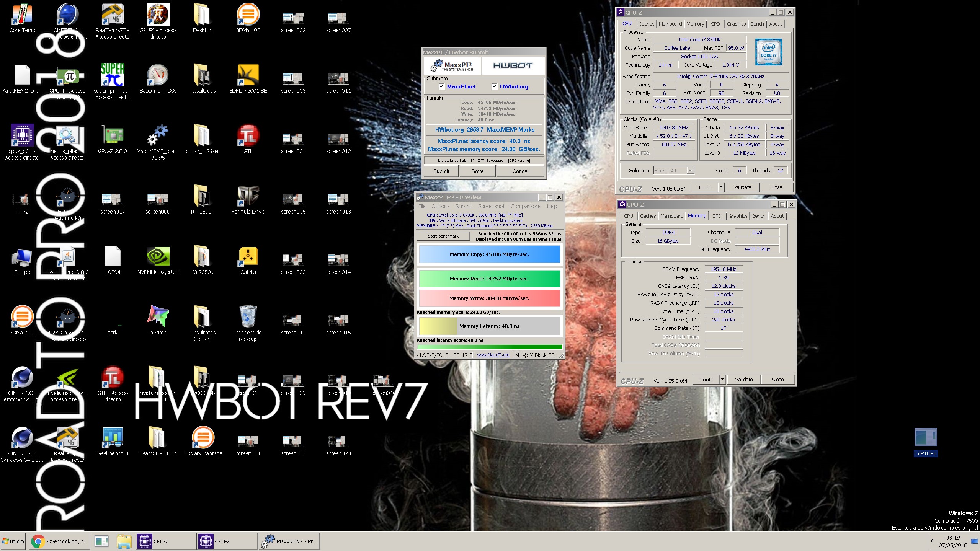The image size is (980, 551).
Task: Click the DRAM Frequency value field
Action: (x=724, y=269)
